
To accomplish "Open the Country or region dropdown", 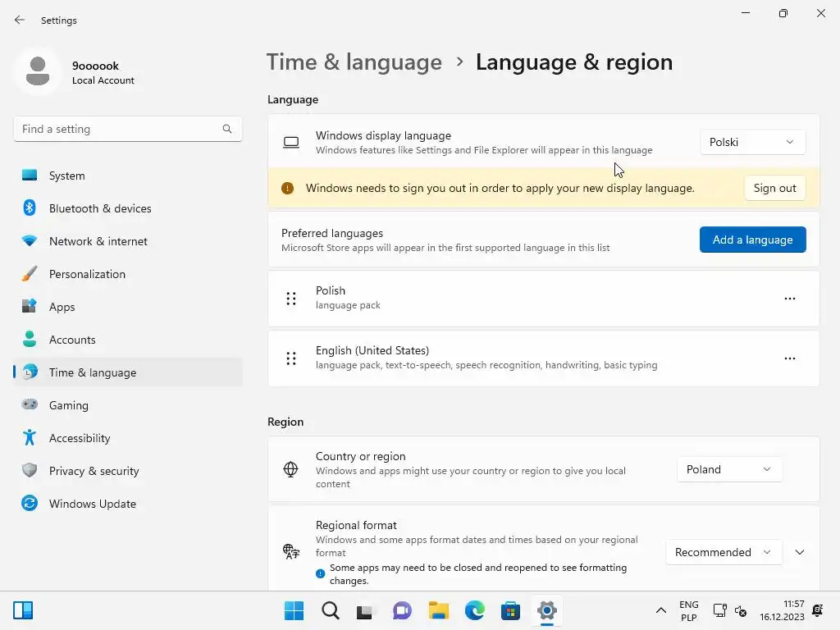I will pos(729,469).
